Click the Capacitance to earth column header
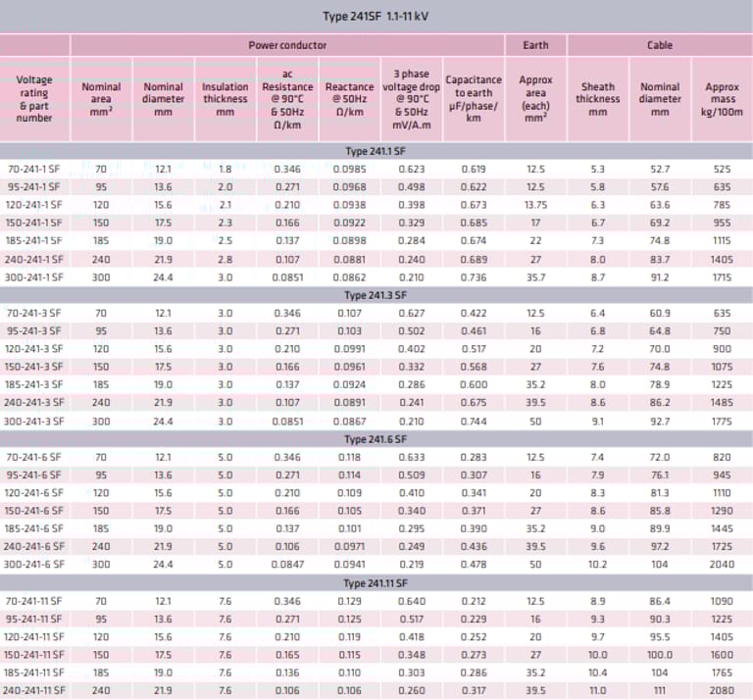The width and height of the screenshot is (753, 700). [x=474, y=98]
